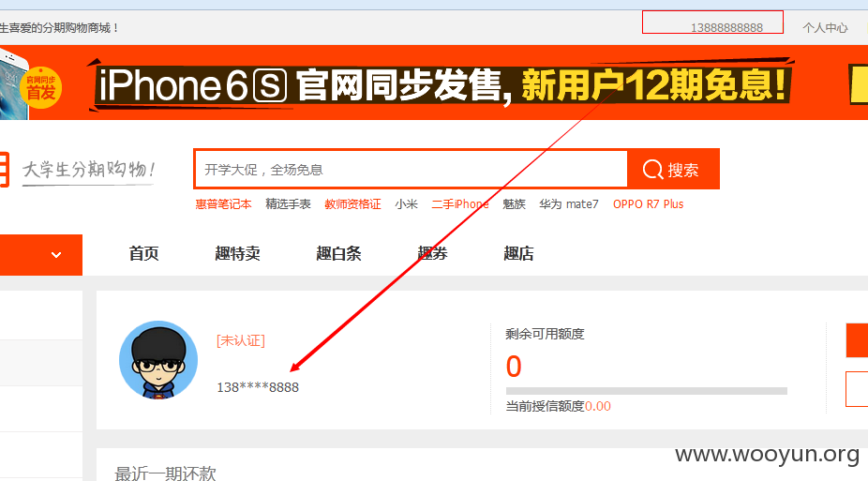Select hot keyword 小米

406,204
